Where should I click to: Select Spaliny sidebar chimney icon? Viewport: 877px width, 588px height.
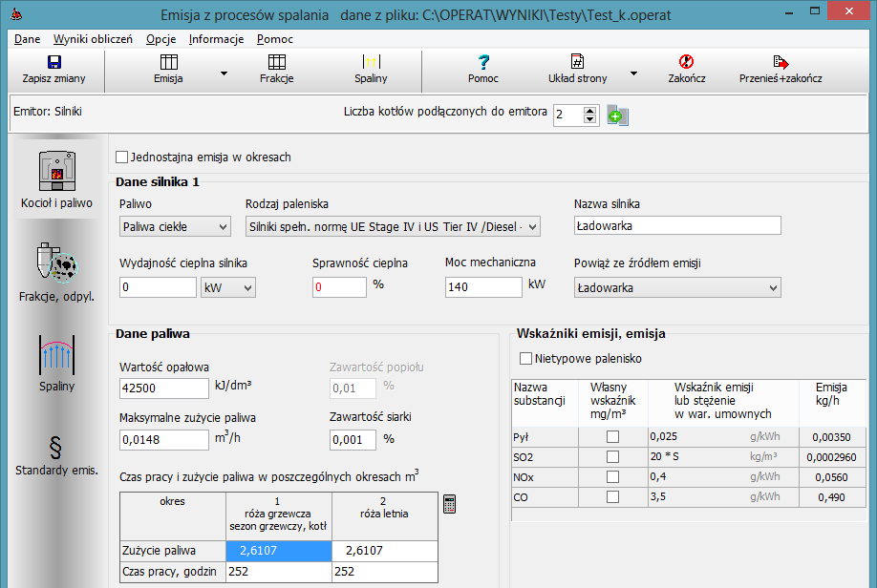56,354
